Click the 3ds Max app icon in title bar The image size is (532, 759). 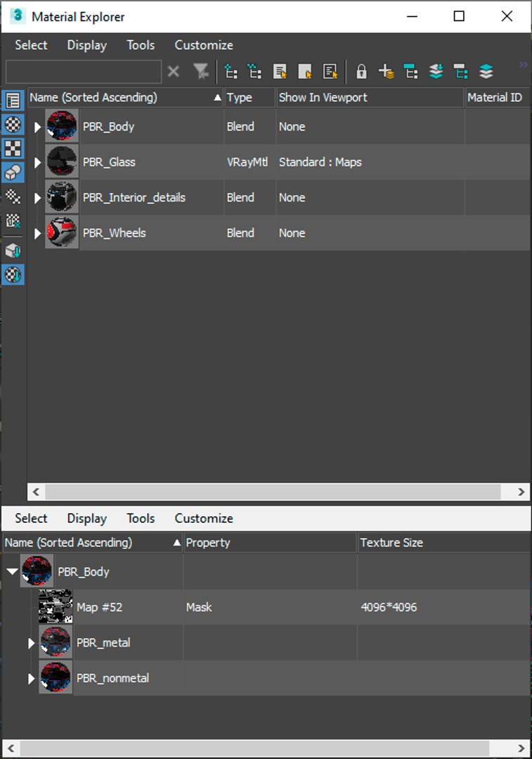coord(18,15)
